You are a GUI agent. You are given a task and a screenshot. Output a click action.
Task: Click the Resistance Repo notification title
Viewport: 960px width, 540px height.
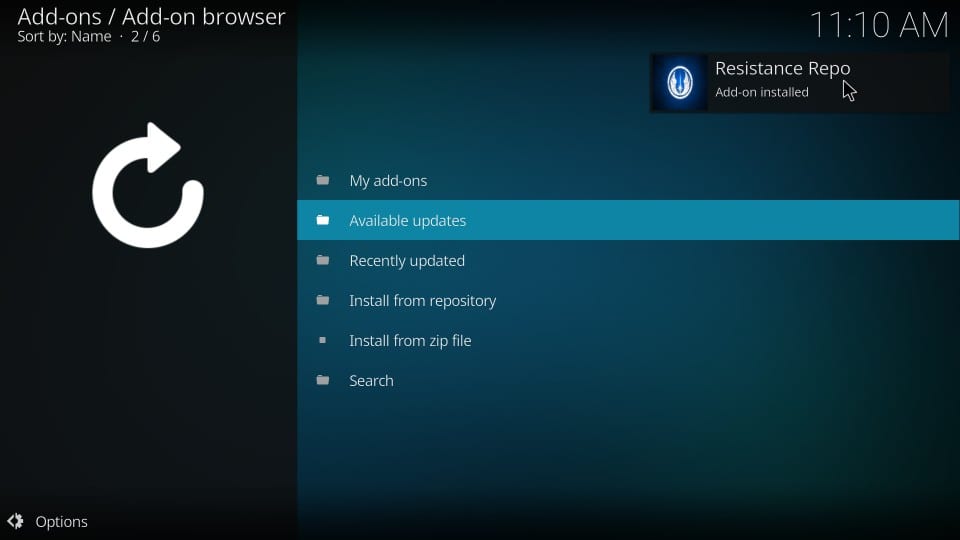tap(782, 69)
